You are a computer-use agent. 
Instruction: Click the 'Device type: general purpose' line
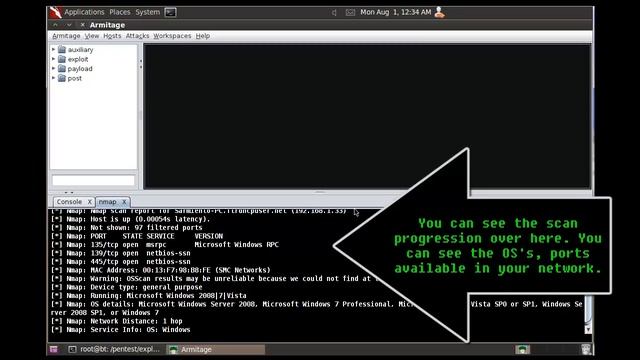(127, 287)
